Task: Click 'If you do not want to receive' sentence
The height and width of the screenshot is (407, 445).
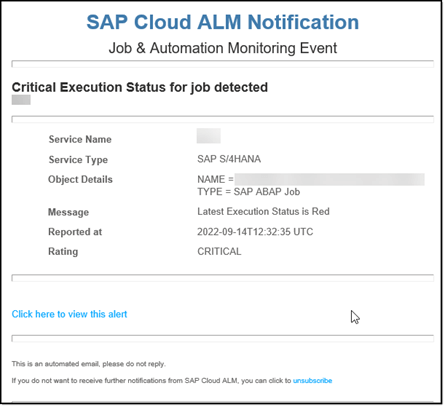Action: tap(172, 380)
